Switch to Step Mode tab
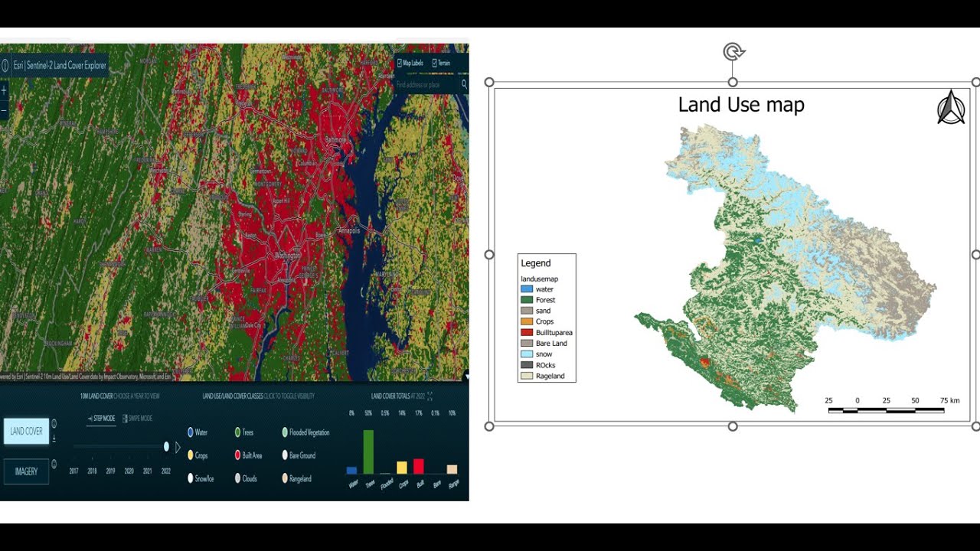The height and width of the screenshot is (551, 980). pos(101,419)
